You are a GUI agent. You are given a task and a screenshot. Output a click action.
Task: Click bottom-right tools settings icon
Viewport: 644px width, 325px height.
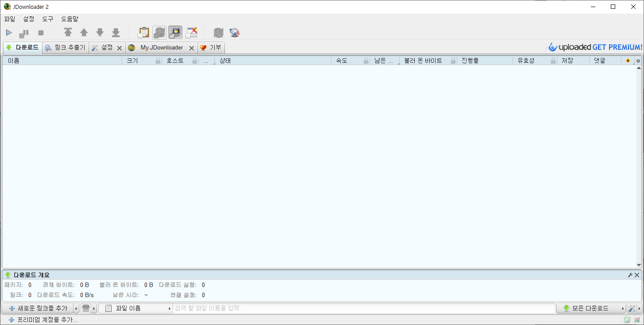(x=632, y=308)
